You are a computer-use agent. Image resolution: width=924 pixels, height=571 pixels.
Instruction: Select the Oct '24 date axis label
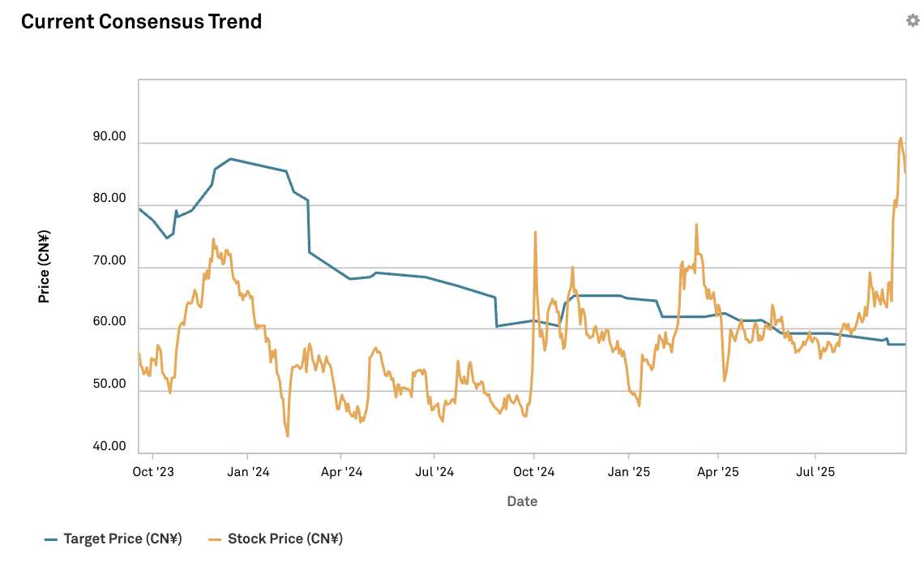point(534,471)
